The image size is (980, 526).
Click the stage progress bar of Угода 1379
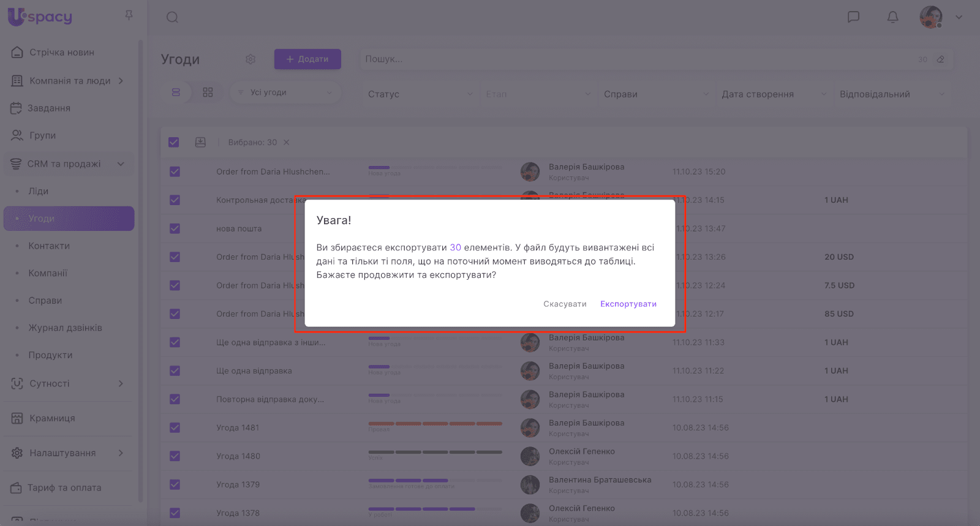(435, 481)
